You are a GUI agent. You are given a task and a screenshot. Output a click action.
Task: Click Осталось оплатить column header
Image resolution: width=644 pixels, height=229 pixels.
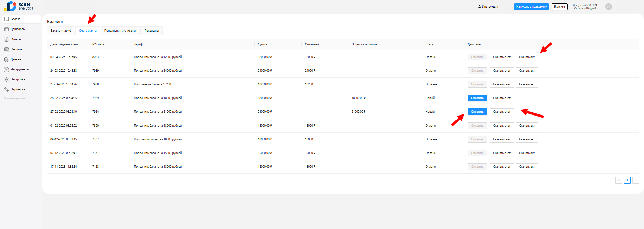[364, 44]
